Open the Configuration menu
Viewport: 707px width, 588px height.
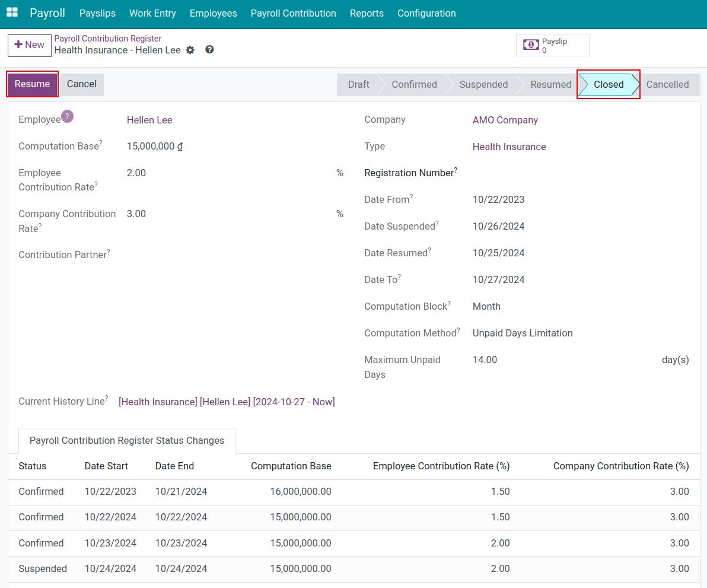(426, 13)
